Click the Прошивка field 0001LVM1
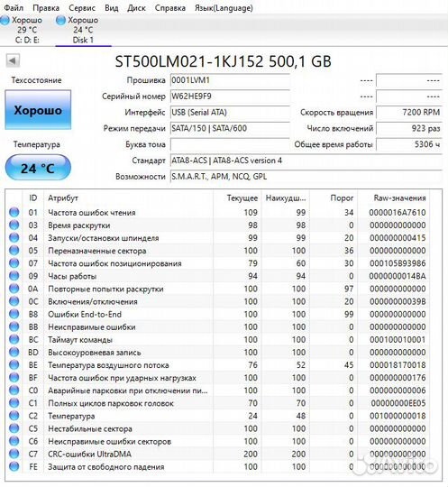 click(x=230, y=80)
